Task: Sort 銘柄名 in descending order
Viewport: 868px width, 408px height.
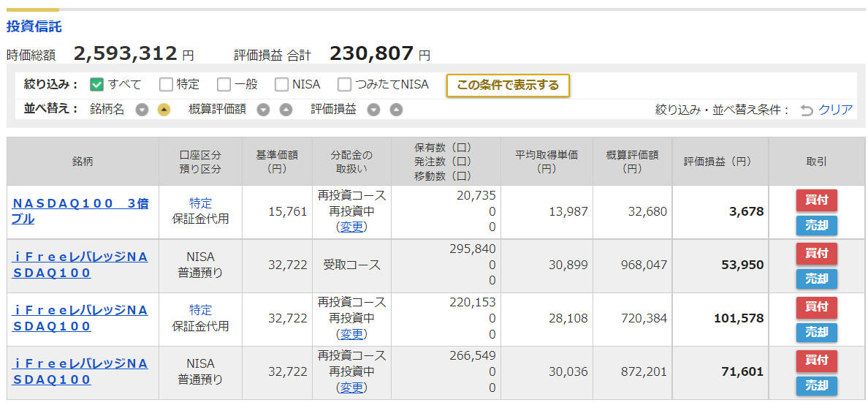Action: click(142, 110)
